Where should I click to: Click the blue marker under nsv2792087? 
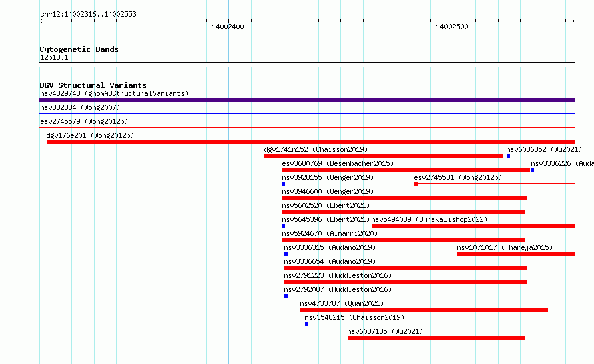[x=286, y=296]
